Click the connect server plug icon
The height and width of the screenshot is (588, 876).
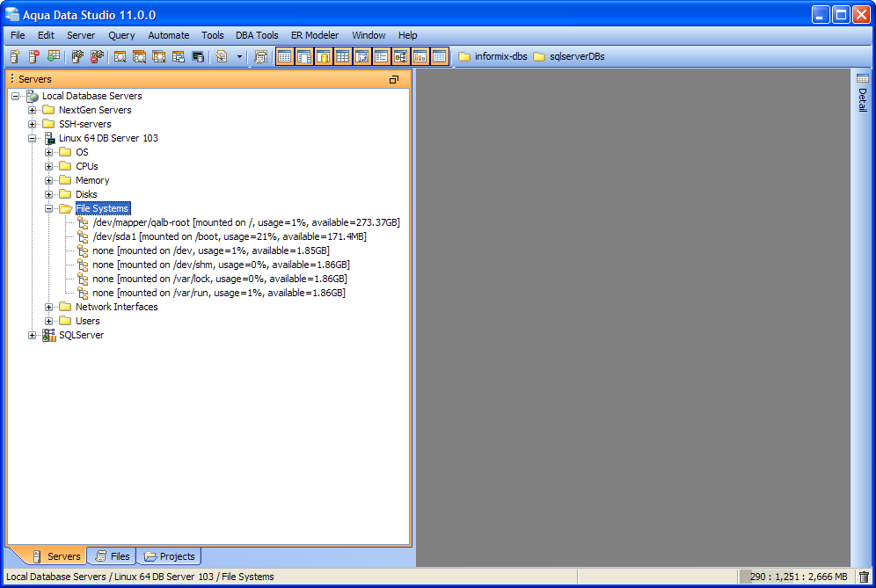tap(77, 56)
